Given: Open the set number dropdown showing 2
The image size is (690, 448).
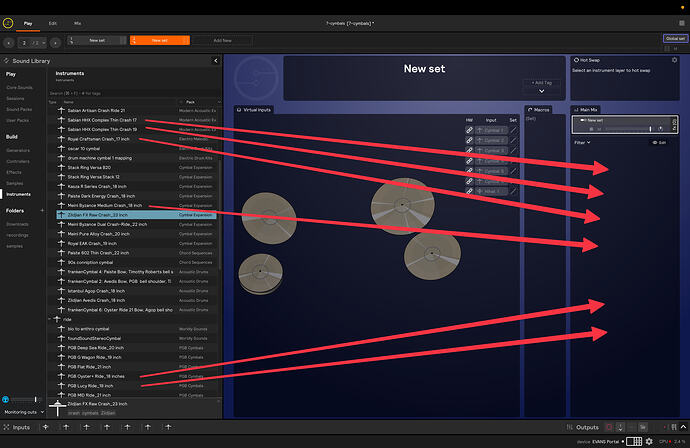Looking at the screenshot, I should pos(33,43).
